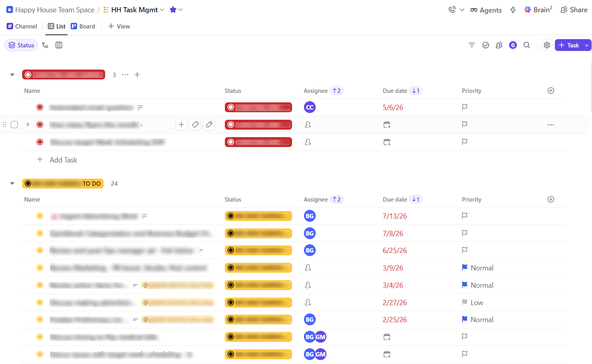Open the automations lightning bolt icon
Image resolution: width=592 pixels, height=364 pixels.
[x=513, y=10]
